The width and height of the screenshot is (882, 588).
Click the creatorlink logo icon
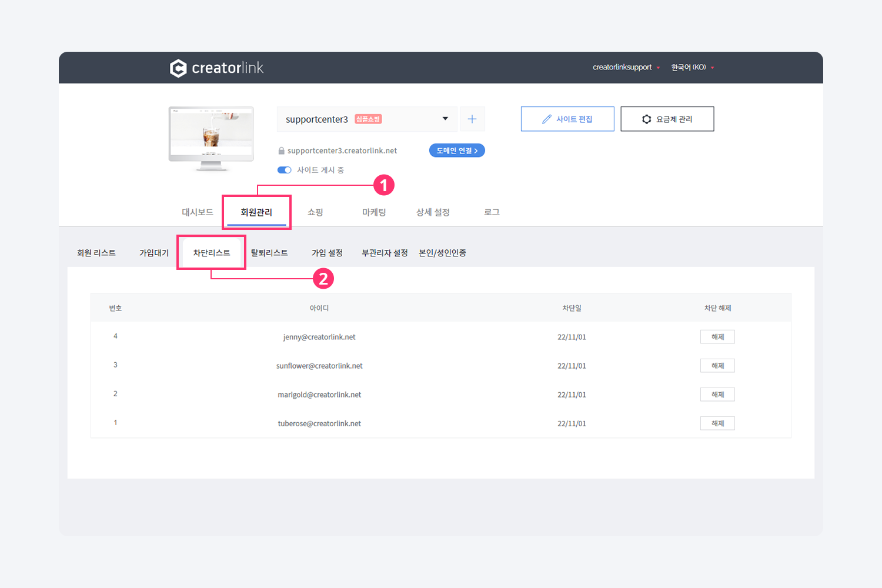(178, 68)
